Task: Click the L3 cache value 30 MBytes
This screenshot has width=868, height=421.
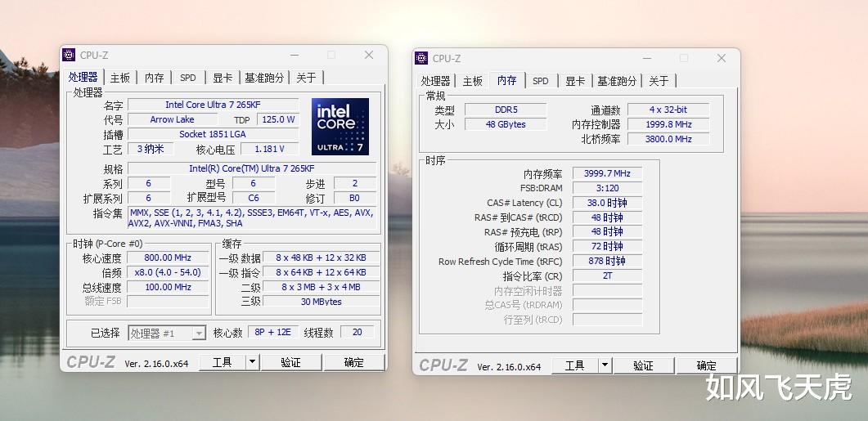Action: (321, 302)
